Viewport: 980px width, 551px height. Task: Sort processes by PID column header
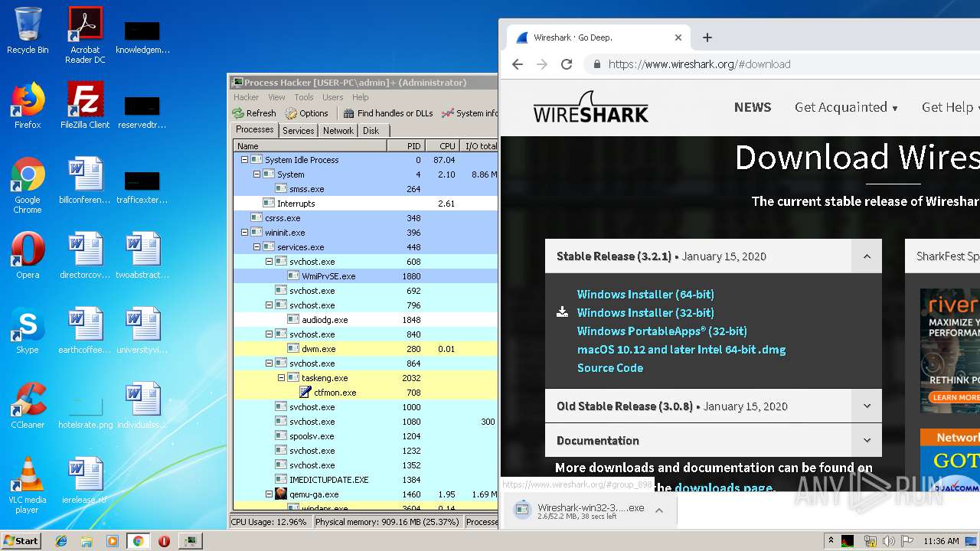pyautogui.click(x=406, y=145)
